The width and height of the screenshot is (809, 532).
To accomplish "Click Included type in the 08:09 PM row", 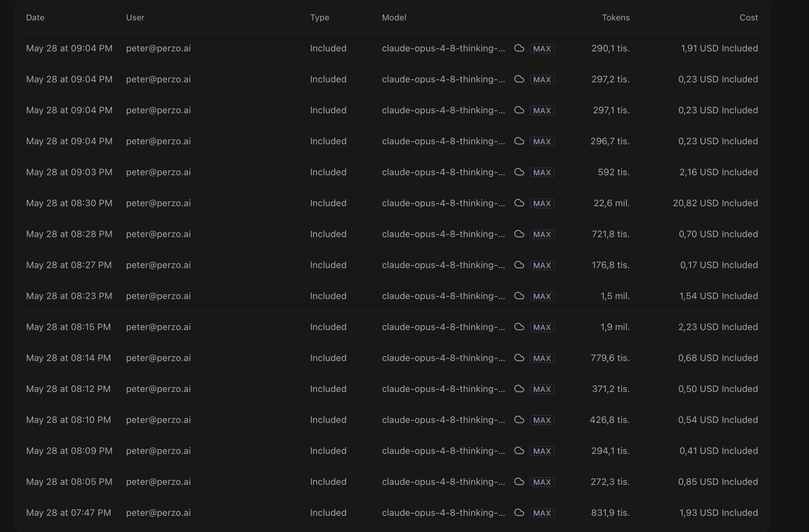I will (x=328, y=451).
